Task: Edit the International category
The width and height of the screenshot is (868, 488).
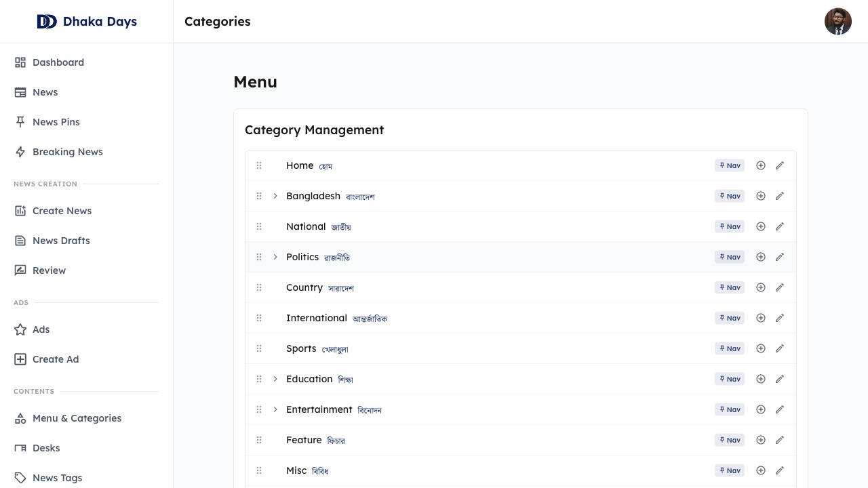Action: [x=780, y=318]
